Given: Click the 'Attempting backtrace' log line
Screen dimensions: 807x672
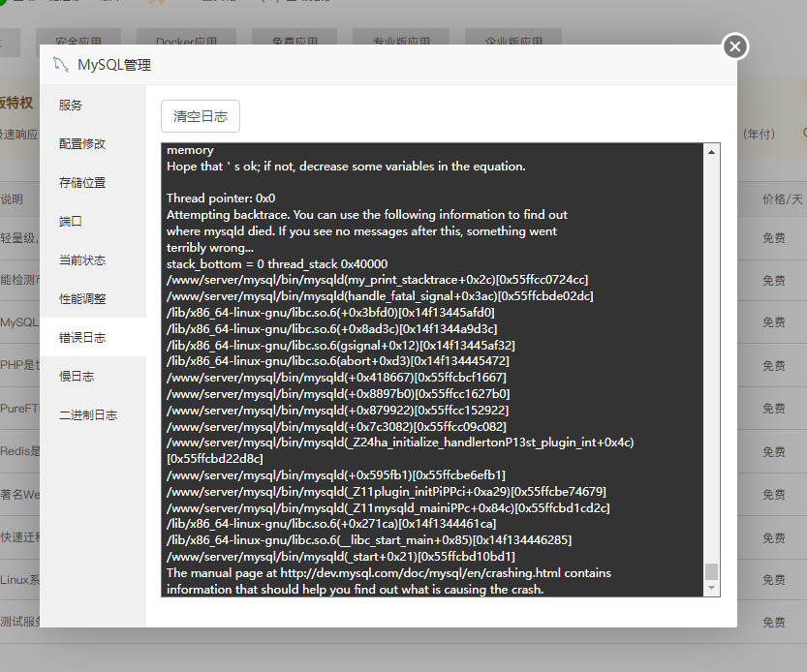Looking at the screenshot, I should 367,215.
